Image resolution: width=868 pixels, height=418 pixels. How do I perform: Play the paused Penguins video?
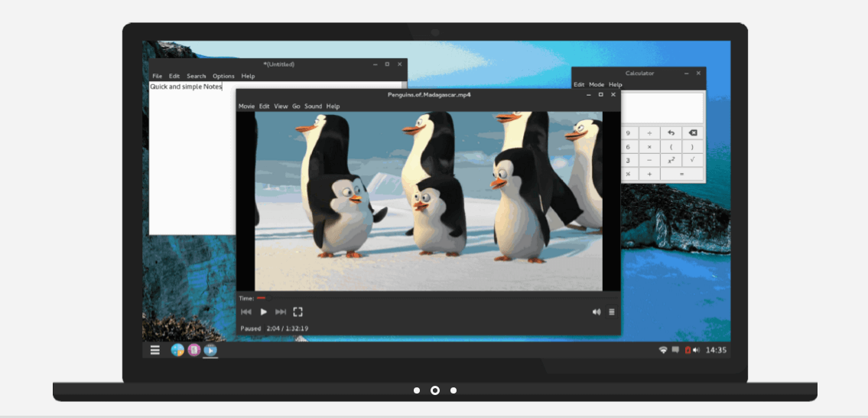[264, 312]
